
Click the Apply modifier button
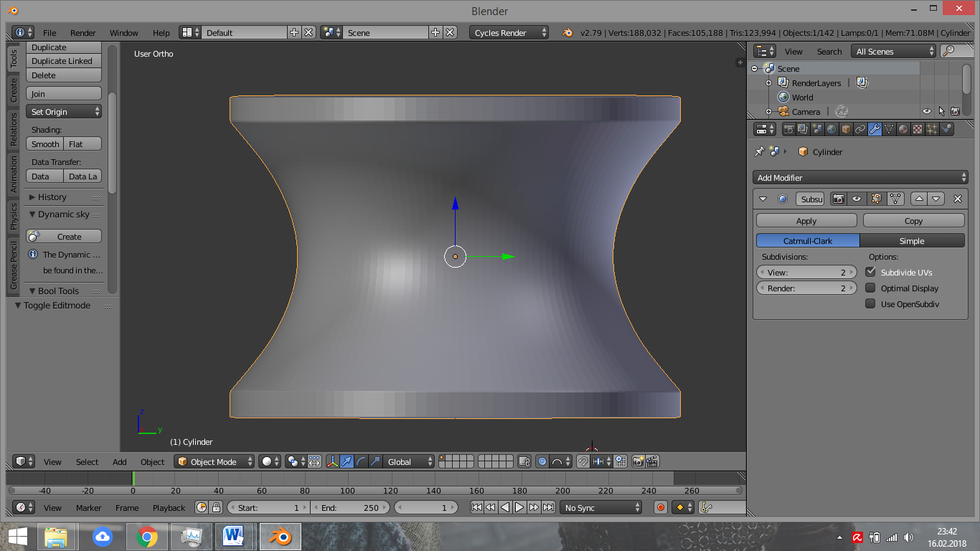point(806,220)
